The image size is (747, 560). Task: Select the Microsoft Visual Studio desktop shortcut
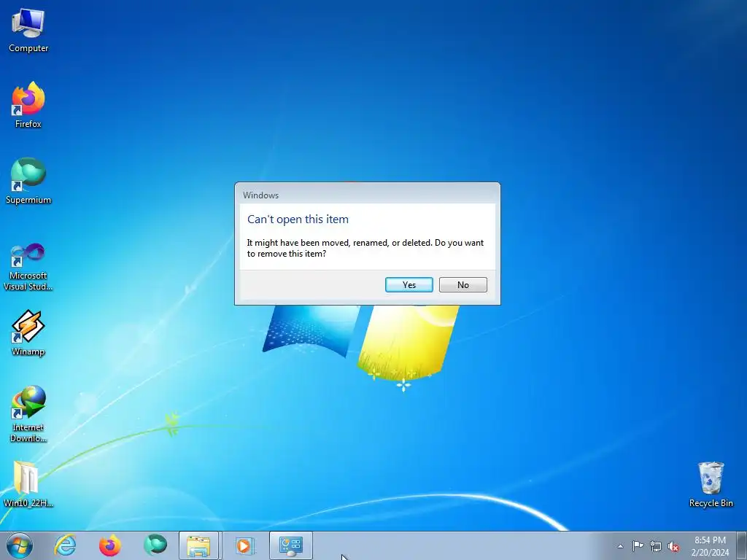point(28,268)
